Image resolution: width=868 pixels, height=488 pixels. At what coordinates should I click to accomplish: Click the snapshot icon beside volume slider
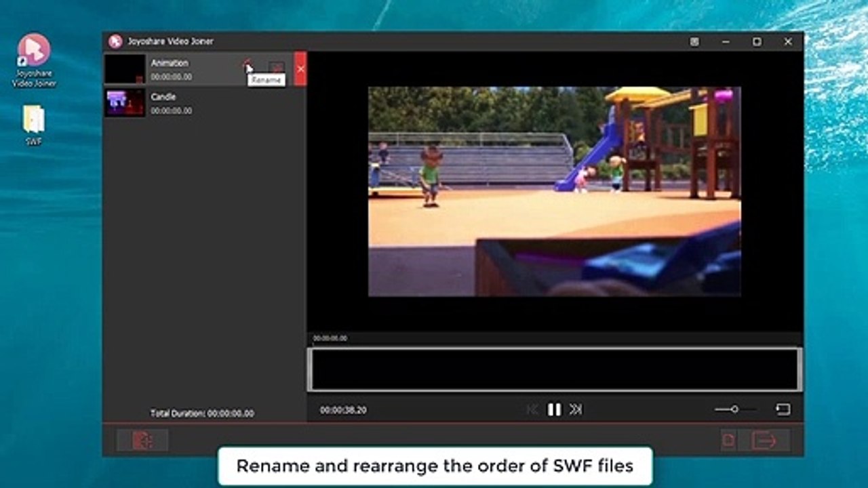click(783, 409)
